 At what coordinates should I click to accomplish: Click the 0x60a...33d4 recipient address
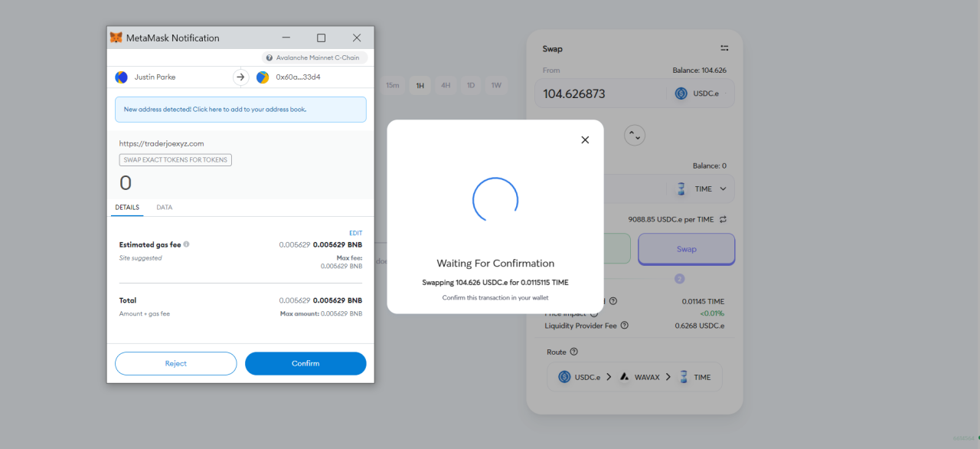coord(298,77)
